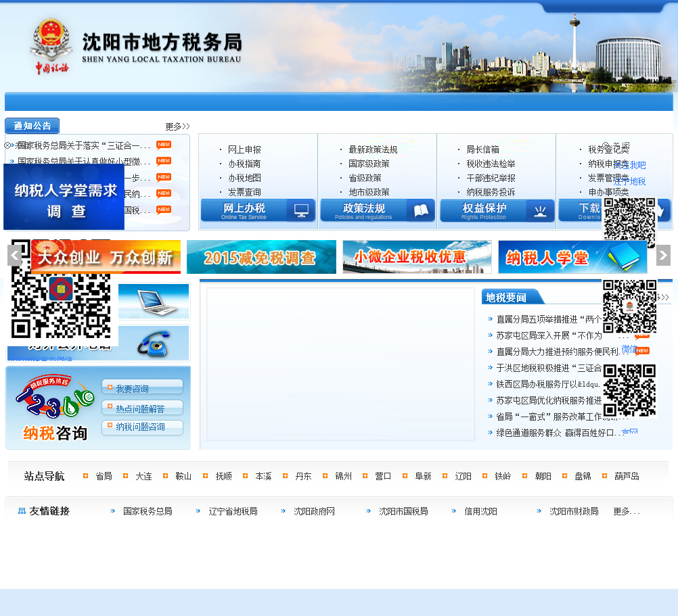This screenshot has width=678, height=616.
Task: Open the 办税地图 link
Action: [244, 178]
